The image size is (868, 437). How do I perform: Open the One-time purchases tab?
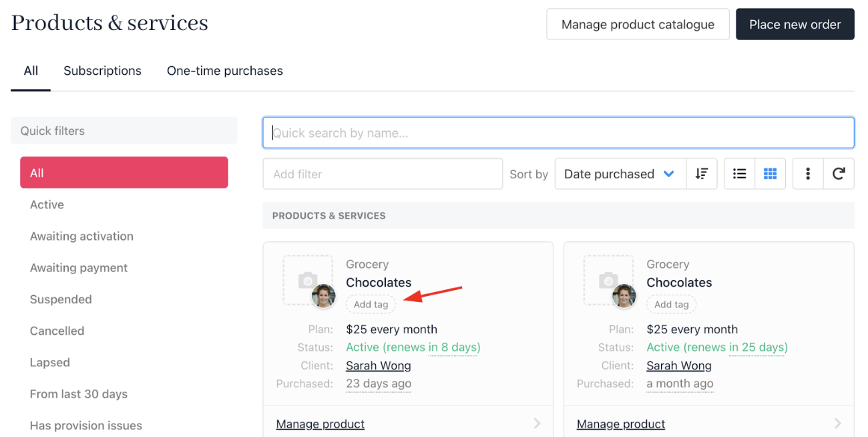(225, 71)
